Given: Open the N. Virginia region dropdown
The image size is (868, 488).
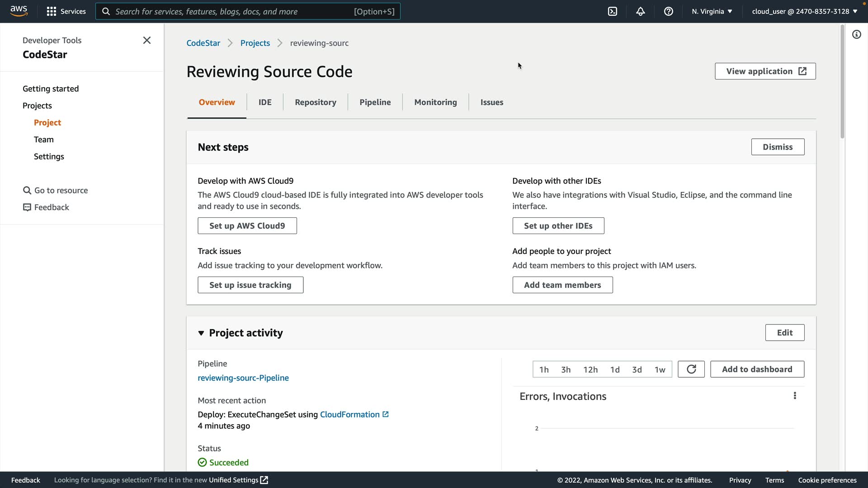Looking at the screenshot, I should click(x=712, y=11).
